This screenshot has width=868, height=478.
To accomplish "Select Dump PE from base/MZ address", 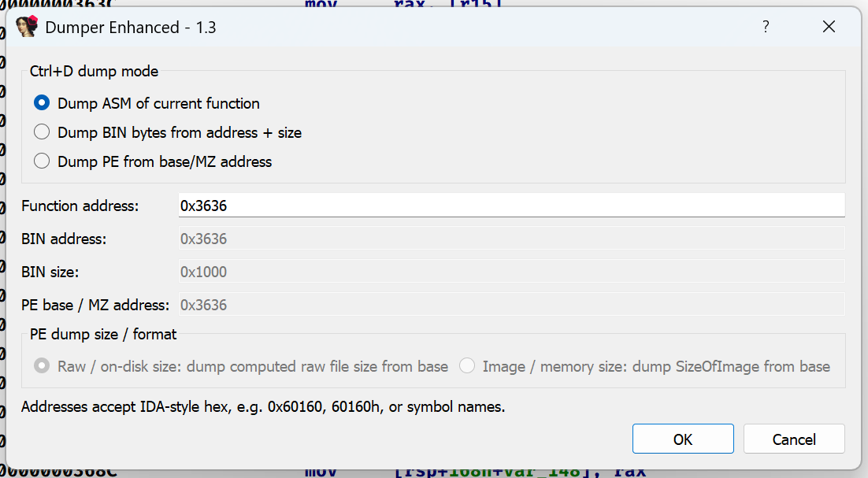I will pos(153,162).
